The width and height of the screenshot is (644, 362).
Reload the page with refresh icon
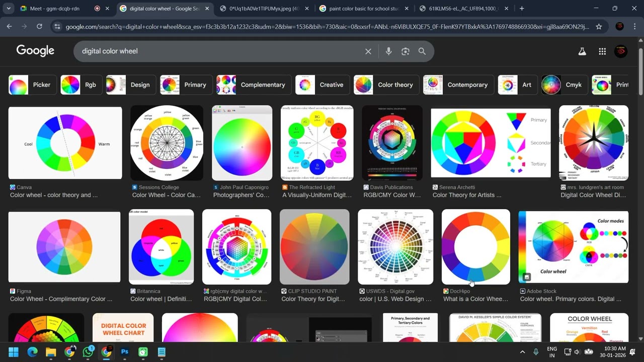pos(39,27)
